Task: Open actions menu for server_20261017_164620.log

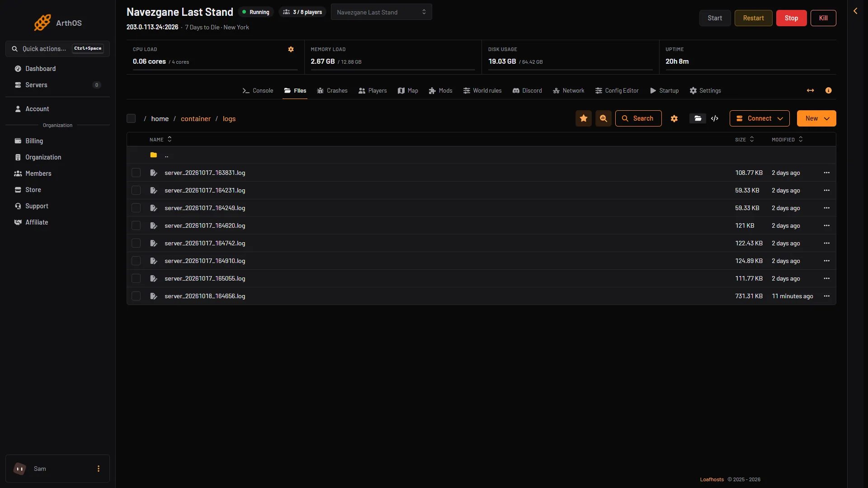Action: click(x=826, y=225)
